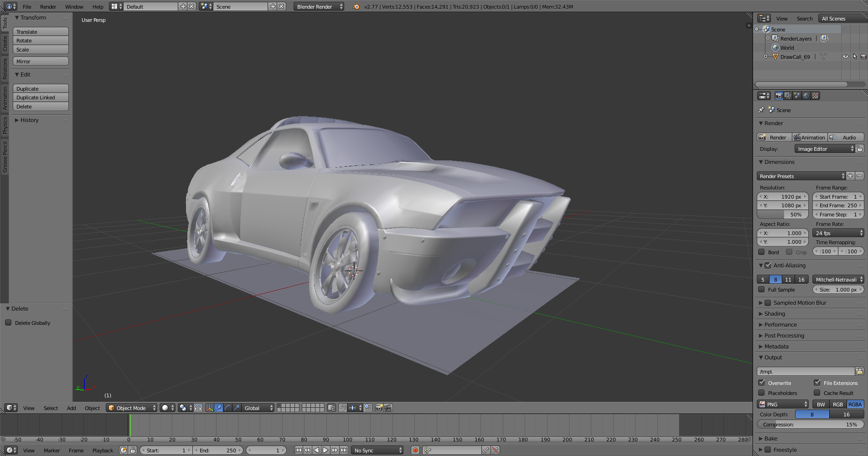This screenshot has width=868, height=456.
Task: Click the Timeline editor type icon
Action: coord(11,450)
